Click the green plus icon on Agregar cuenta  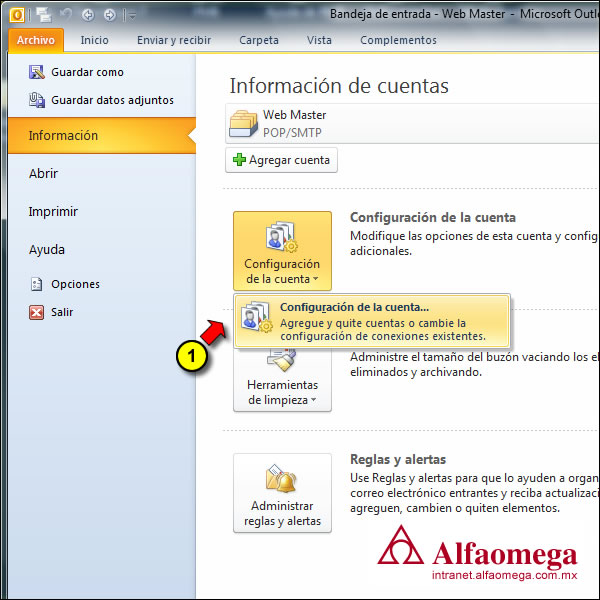tap(240, 160)
